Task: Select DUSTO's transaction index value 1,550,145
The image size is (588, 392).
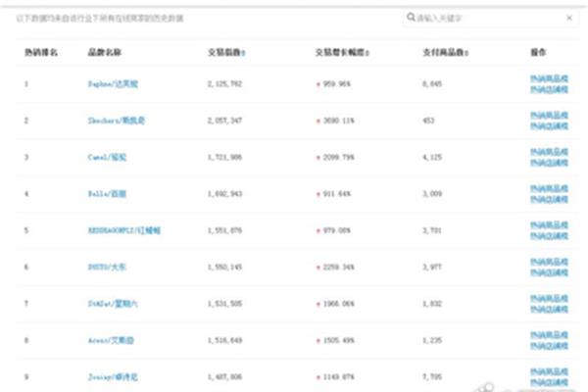Action: tap(225, 267)
